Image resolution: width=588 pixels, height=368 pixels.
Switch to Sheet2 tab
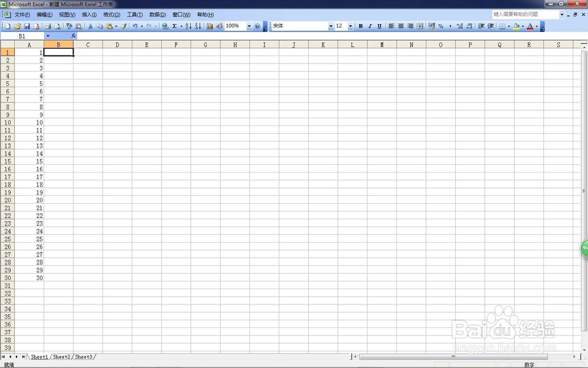point(61,357)
